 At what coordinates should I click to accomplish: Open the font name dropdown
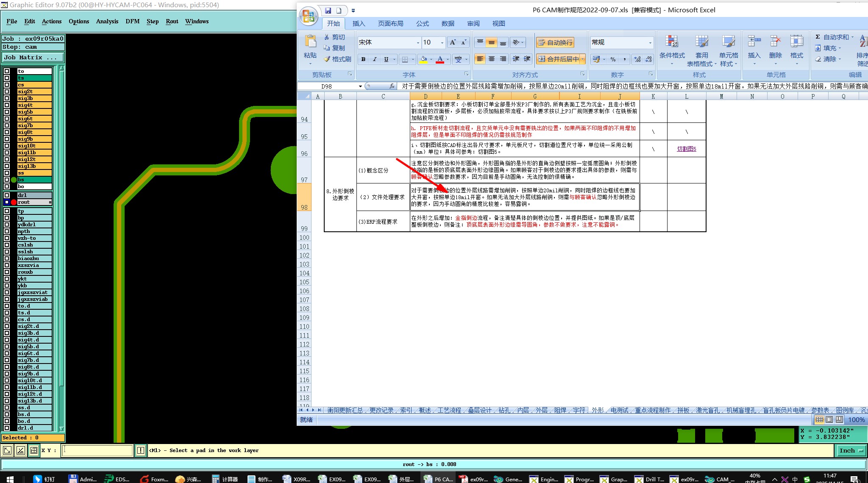pyautogui.click(x=418, y=42)
